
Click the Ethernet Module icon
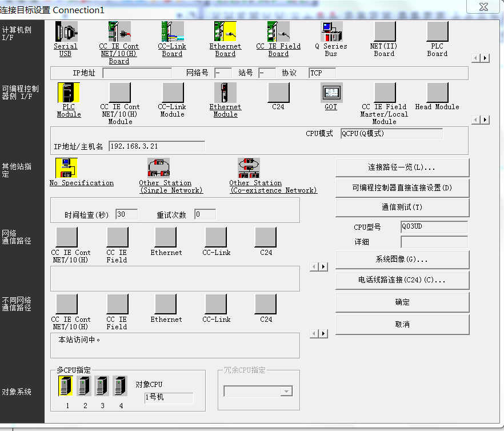(x=225, y=93)
